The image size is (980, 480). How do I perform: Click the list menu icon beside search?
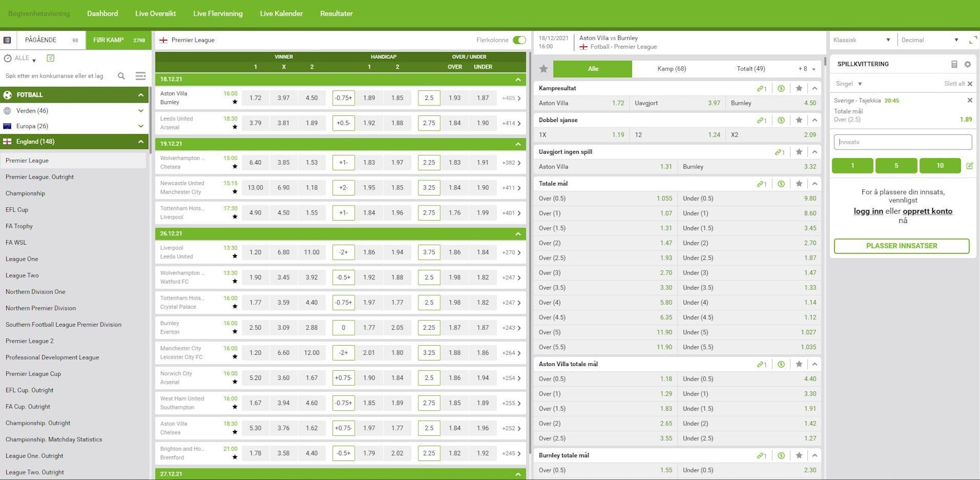[140, 76]
